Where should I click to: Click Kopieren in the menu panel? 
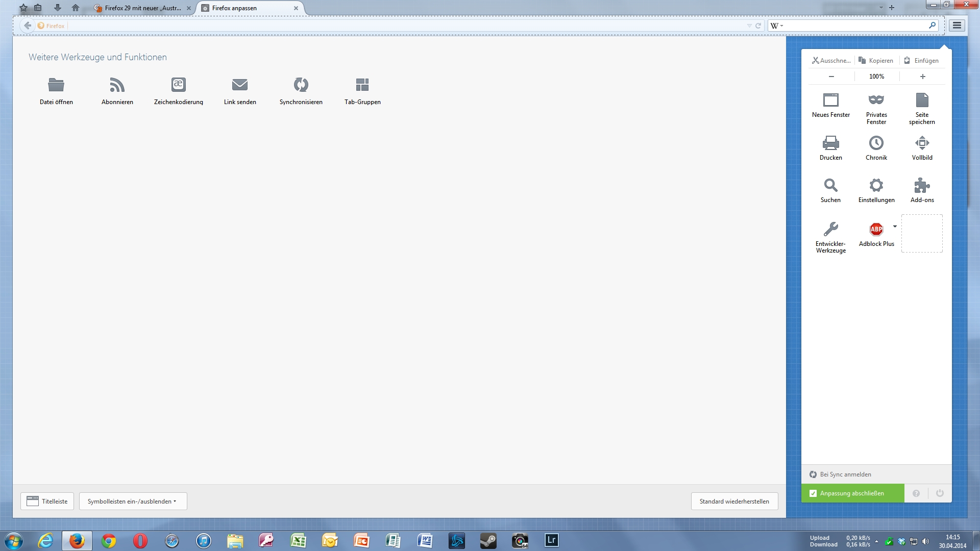pyautogui.click(x=876, y=60)
